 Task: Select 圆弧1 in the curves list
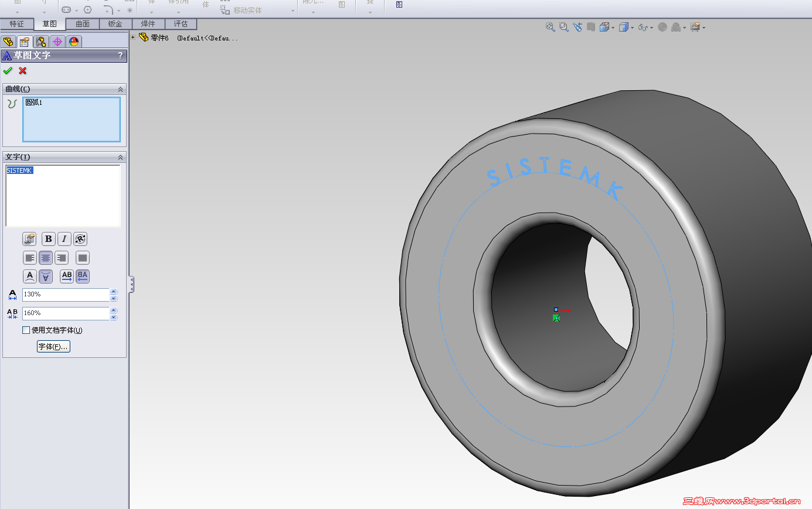[x=34, y=103]
